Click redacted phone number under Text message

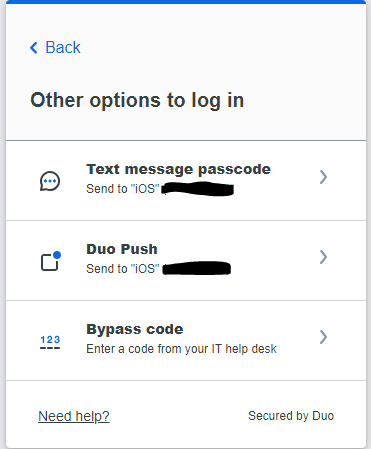pyautogui.click(x=198, y=189)
